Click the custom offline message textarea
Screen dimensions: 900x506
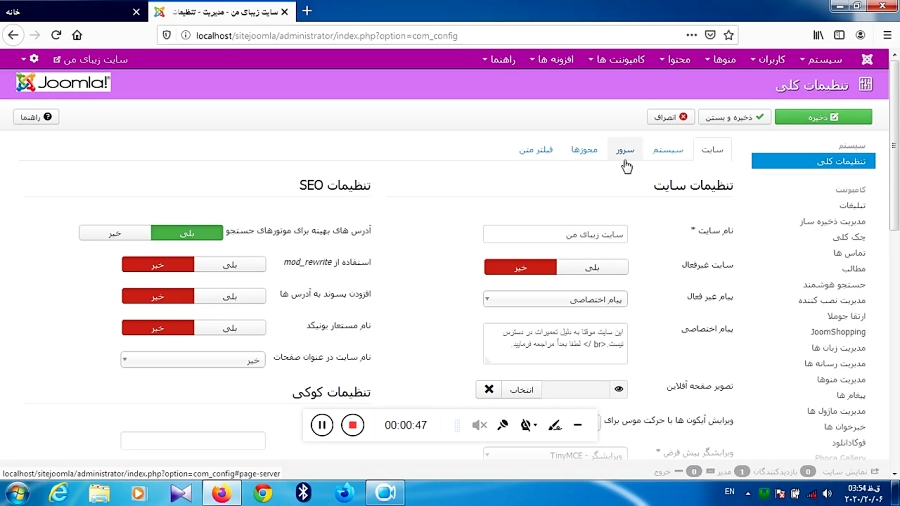click(x=556, y=343)
